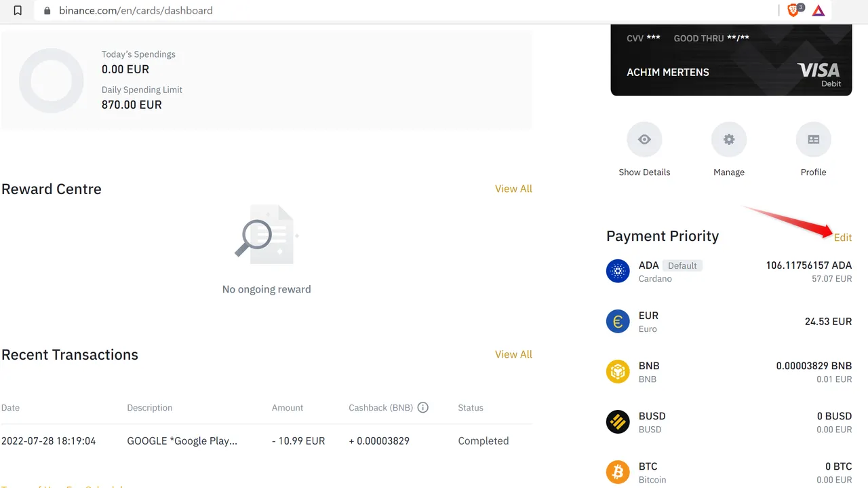Click the Manage label
The height and width of the screenshot is (488, 868).
pyautogui.click(x=729, y=172)
